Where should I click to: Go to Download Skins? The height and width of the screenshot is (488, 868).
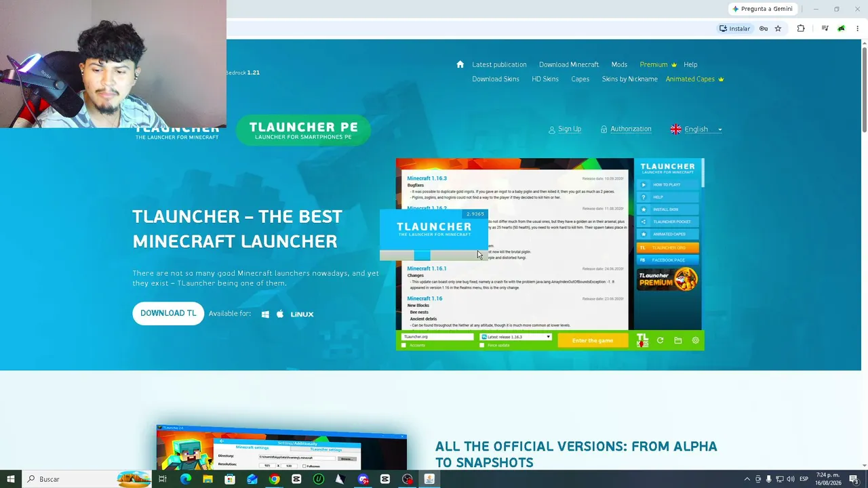(x=496, y=79)
